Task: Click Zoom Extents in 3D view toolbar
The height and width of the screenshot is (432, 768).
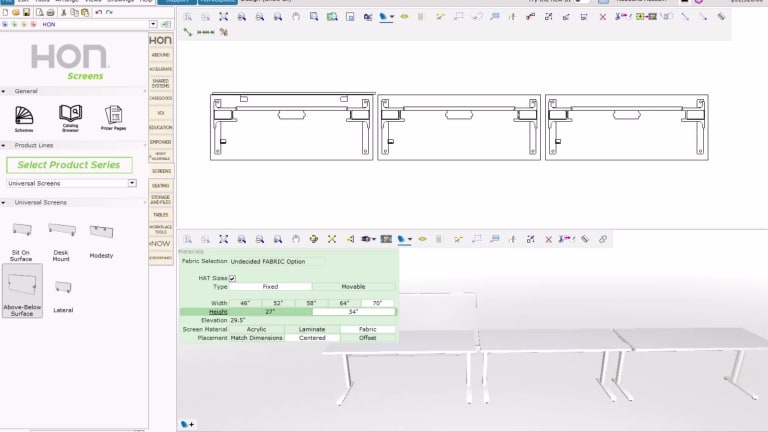Action: point(223,239)
